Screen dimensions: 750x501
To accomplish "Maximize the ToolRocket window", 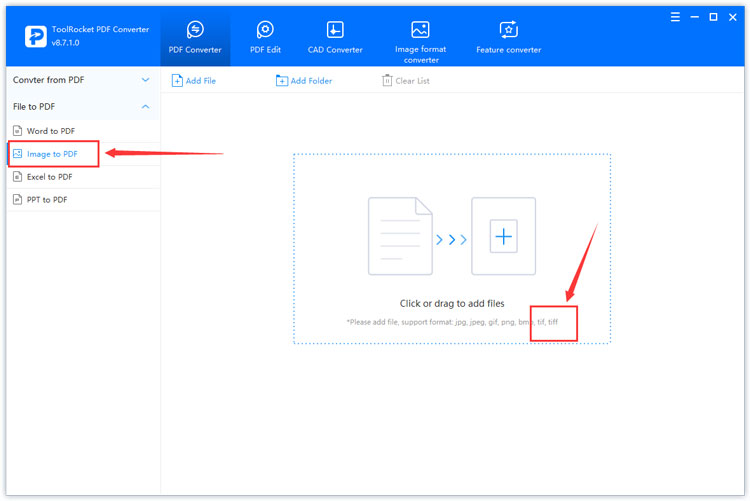I will point(713,17).
